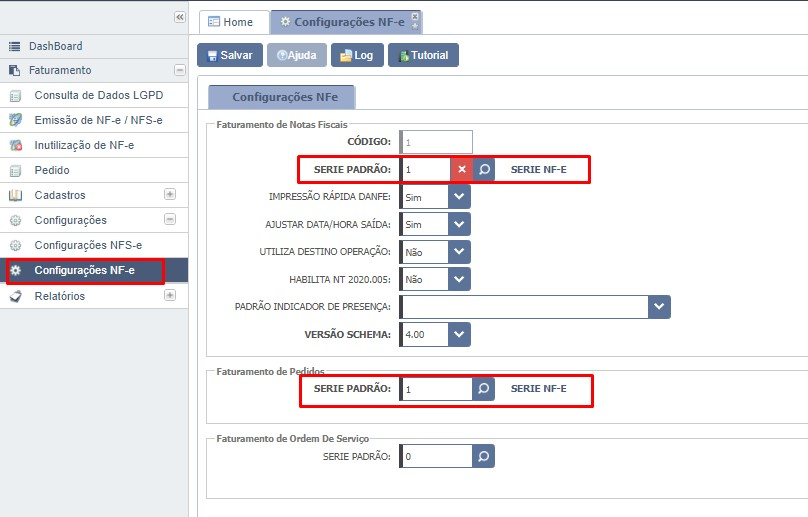The width and height of the screenshot is (808, 517).
Task: Click the Salvar button
Action: tap(229, 55)
